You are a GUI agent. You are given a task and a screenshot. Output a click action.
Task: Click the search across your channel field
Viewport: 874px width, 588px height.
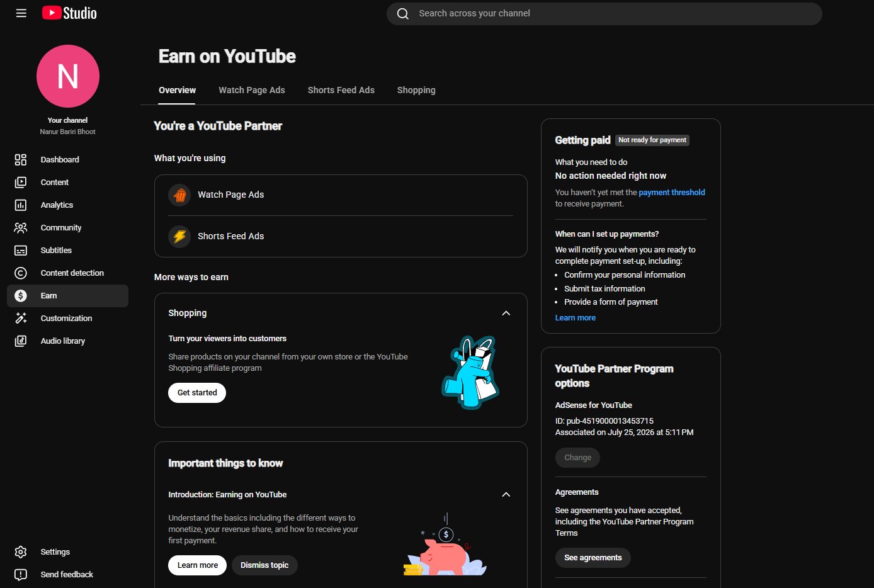pos(604,13)
